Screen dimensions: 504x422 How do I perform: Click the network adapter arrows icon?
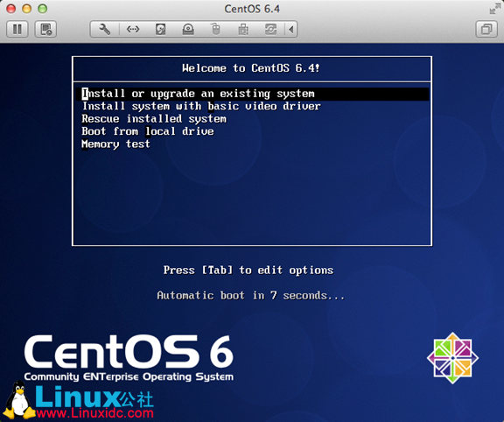[133, 29]
